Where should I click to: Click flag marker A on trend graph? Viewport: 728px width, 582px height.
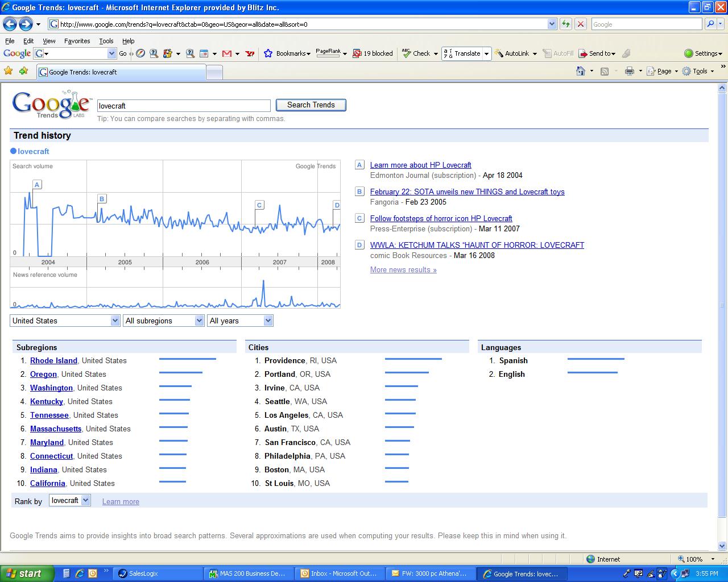click(37, 184)
